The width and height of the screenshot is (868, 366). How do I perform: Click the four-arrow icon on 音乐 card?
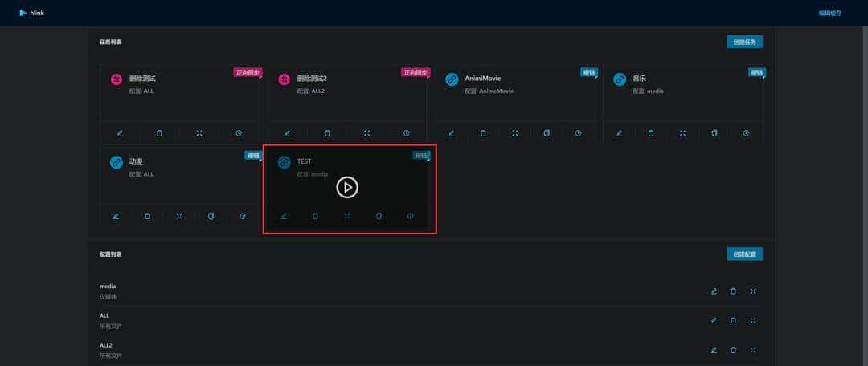pyautogui.click(x=682, y=133)
